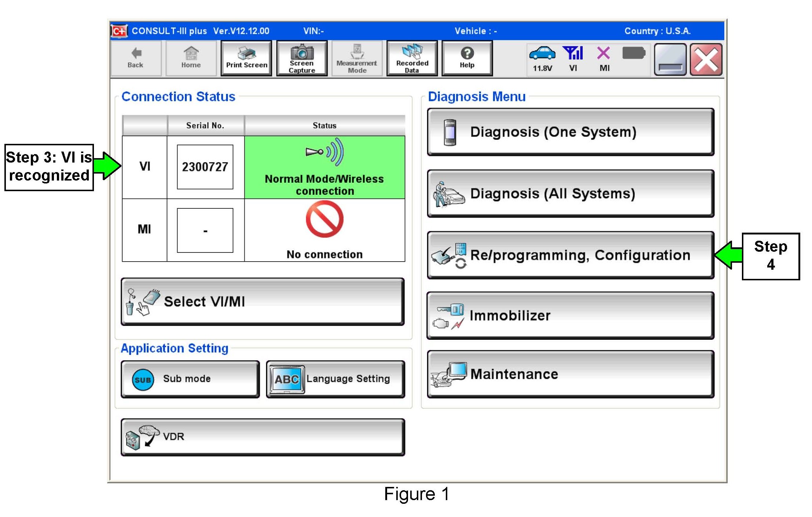Start Diagnosis (All Systems)
This screenshot has height=517, width=812.
click(x=570, y=194)
